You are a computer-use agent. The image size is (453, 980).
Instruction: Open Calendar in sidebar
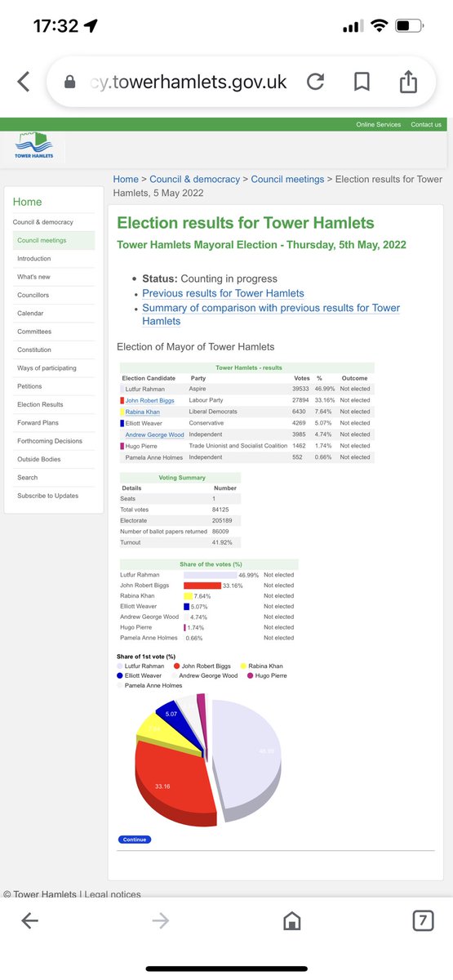(x=30, y=314)
